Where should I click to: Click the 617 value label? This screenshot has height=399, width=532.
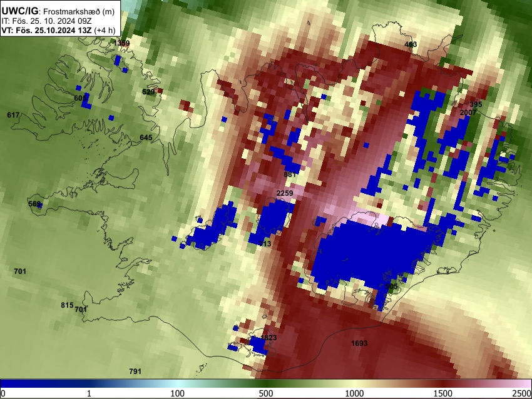(13, 115)
